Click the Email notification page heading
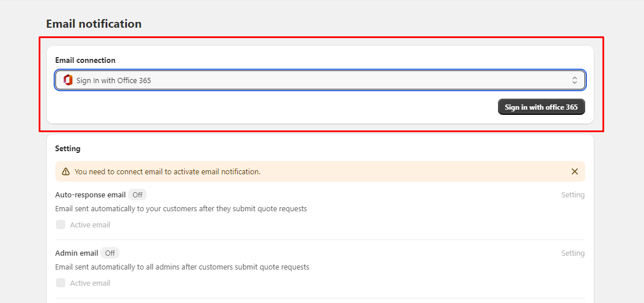 click(93, 24)
